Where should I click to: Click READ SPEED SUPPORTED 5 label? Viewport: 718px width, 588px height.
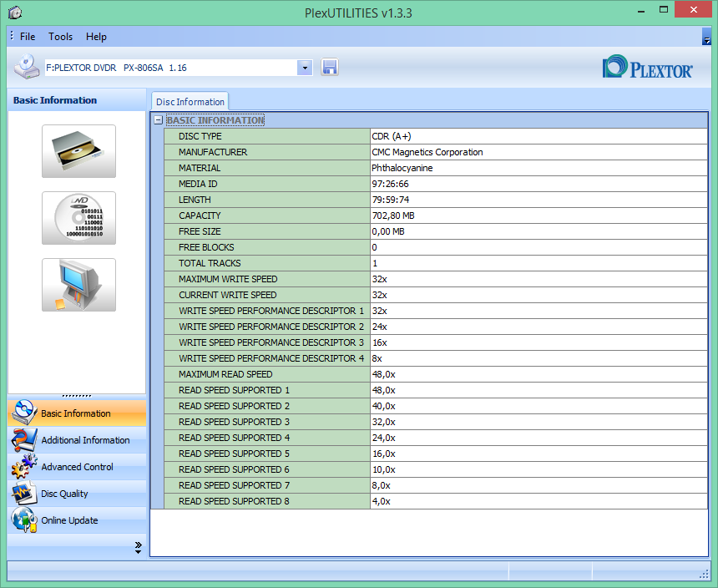(x=234, y=454)
